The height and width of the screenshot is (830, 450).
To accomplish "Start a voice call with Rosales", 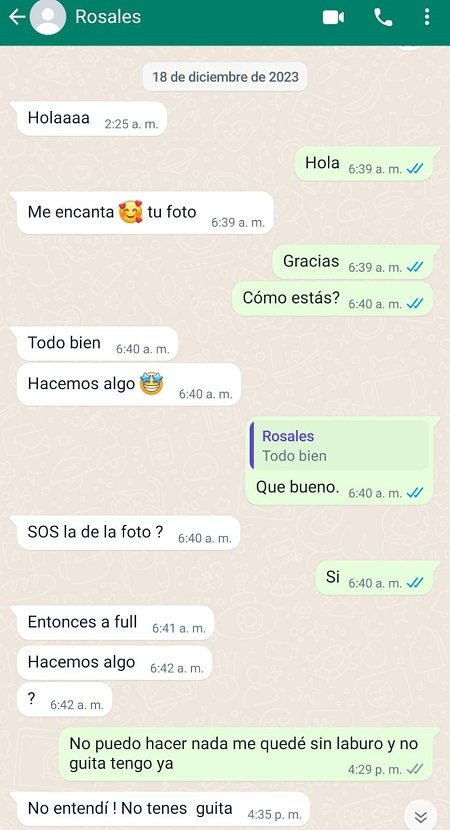I will (x=383, y=17).
